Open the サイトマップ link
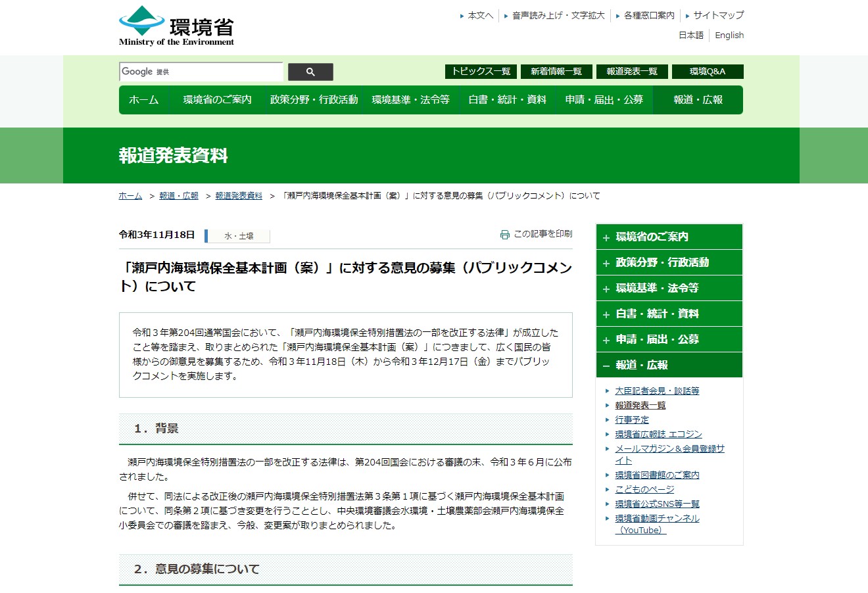 coord(718,15)
